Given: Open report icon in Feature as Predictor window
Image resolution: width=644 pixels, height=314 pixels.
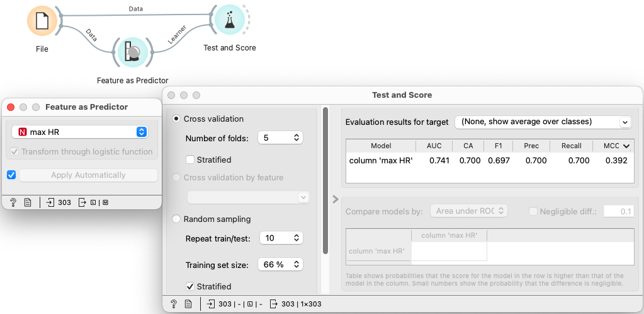Looking at the screenshot, I should pyautogui.click(x=28, y=202).
